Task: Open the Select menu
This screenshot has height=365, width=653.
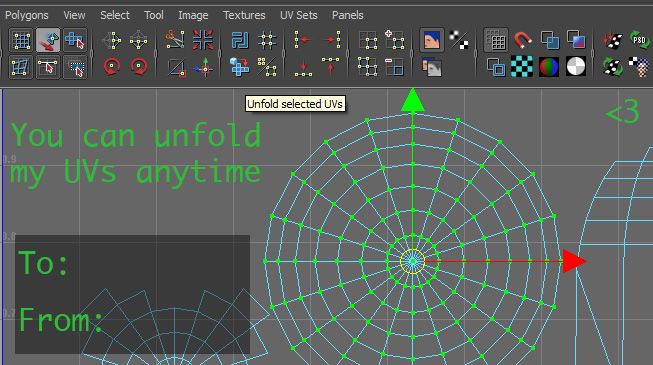Action: 115,15
